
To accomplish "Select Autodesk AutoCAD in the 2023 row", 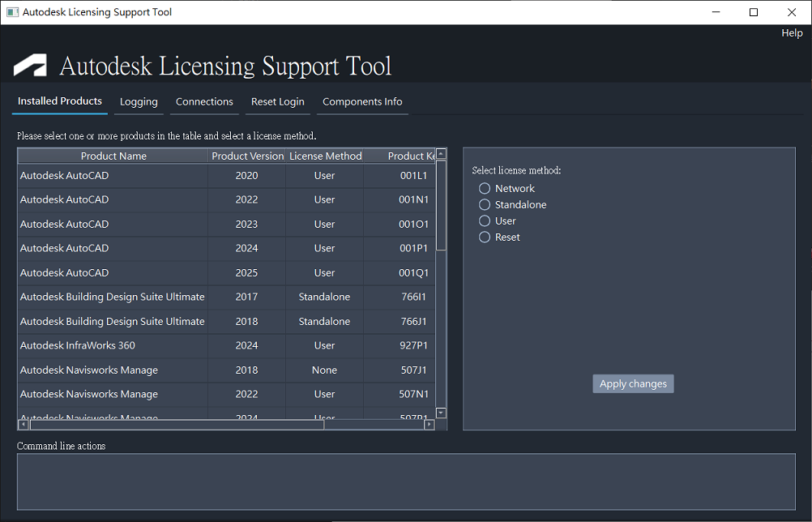I will [x=64, y=225].
